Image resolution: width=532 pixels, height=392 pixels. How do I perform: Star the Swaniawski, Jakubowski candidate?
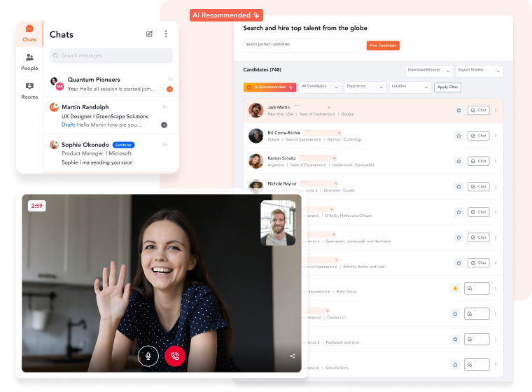tap(458, 237)
